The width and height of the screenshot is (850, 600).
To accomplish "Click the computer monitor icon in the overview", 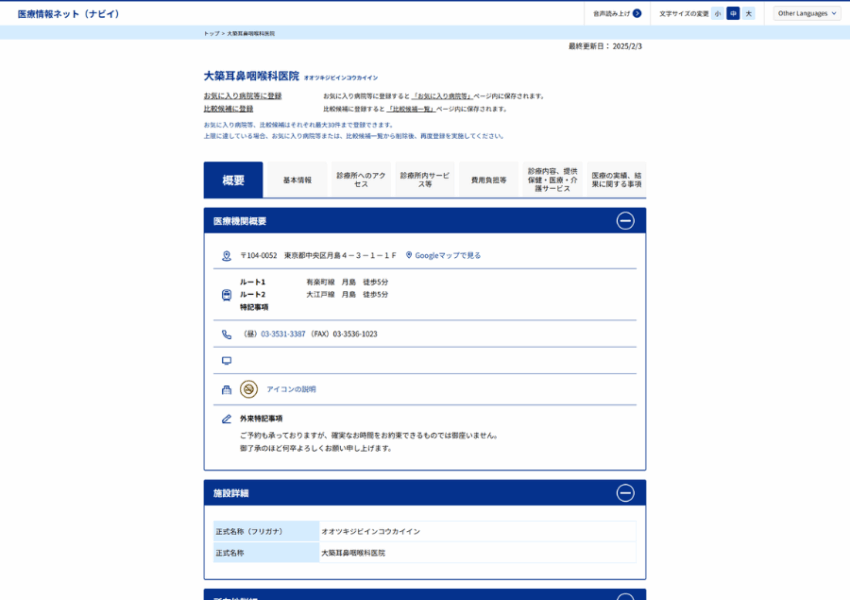I will click(226, 360).
